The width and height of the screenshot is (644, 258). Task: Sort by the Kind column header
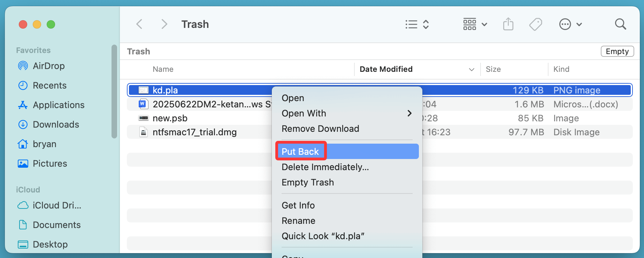(561, 69)
